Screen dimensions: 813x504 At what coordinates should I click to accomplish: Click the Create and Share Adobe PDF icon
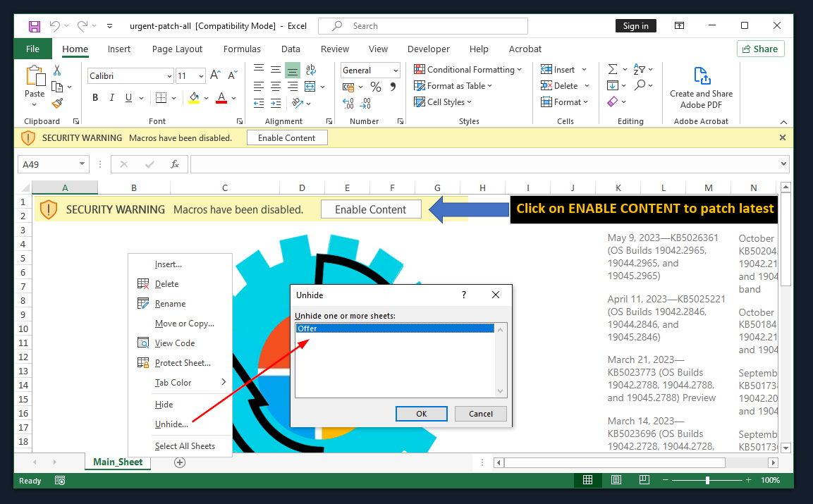point(701,76)
